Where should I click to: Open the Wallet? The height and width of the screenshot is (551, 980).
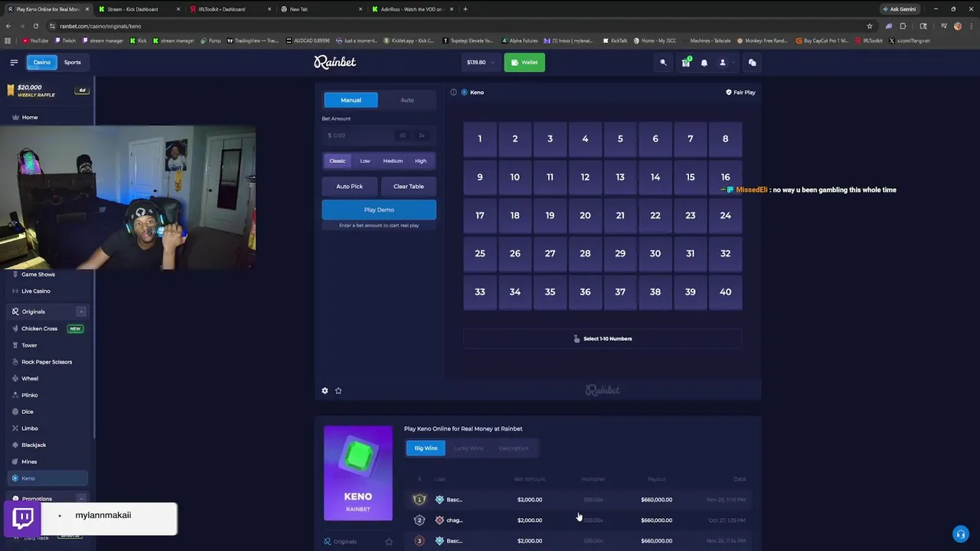[524, 63]
